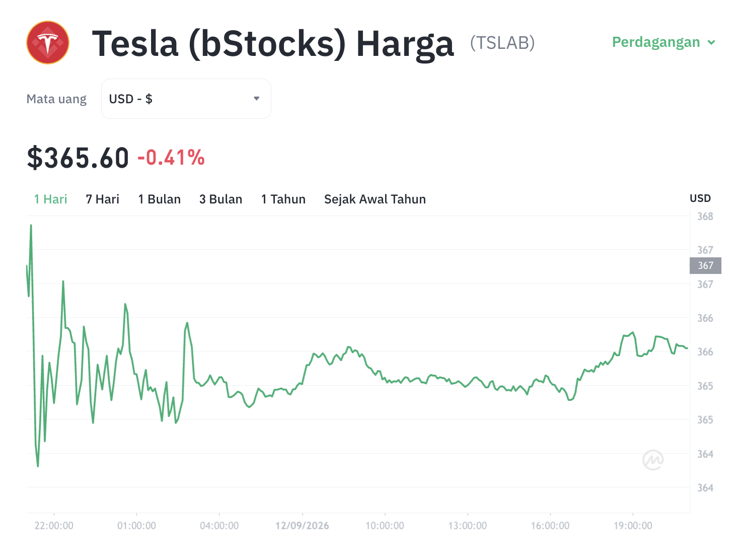734x560 pixels.
Task: Click the chevron next to Perdagangan
Action: pos(711,42)
